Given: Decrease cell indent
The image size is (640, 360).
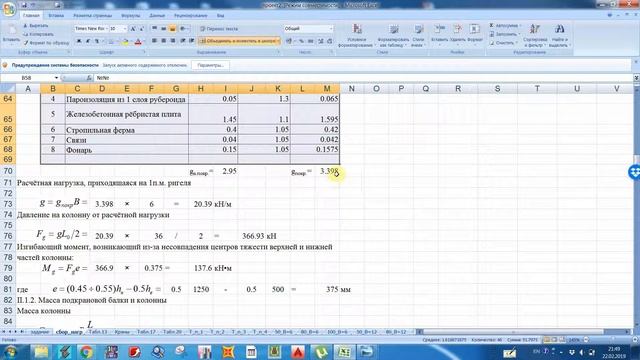Looking at the screenshot, I should point(182,41).
